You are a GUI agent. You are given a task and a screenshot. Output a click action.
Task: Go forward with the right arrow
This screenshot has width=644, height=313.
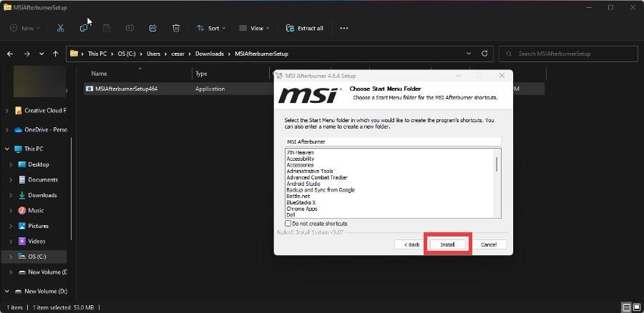click(x=26, y=54)
